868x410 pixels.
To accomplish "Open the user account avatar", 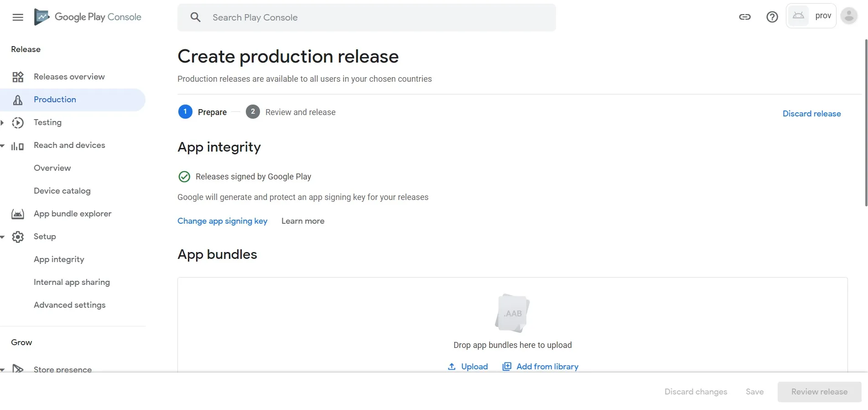I will click(x=848, y=16).
